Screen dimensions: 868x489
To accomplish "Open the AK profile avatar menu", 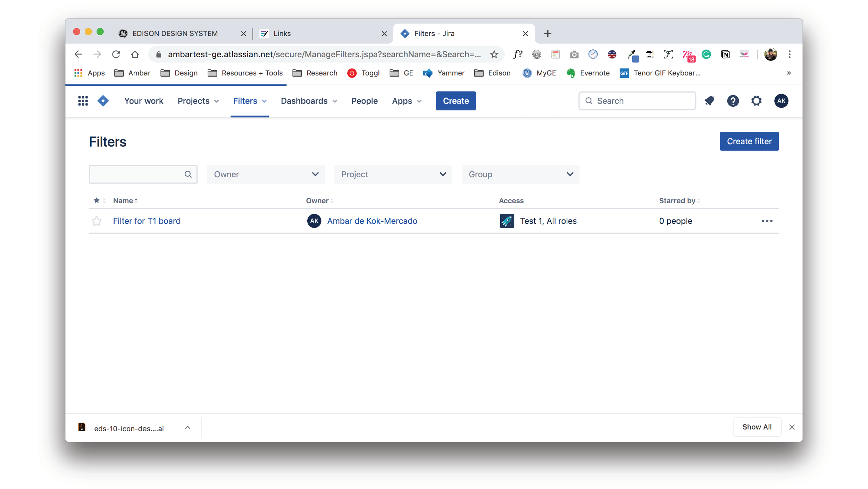I will point(781,101).
